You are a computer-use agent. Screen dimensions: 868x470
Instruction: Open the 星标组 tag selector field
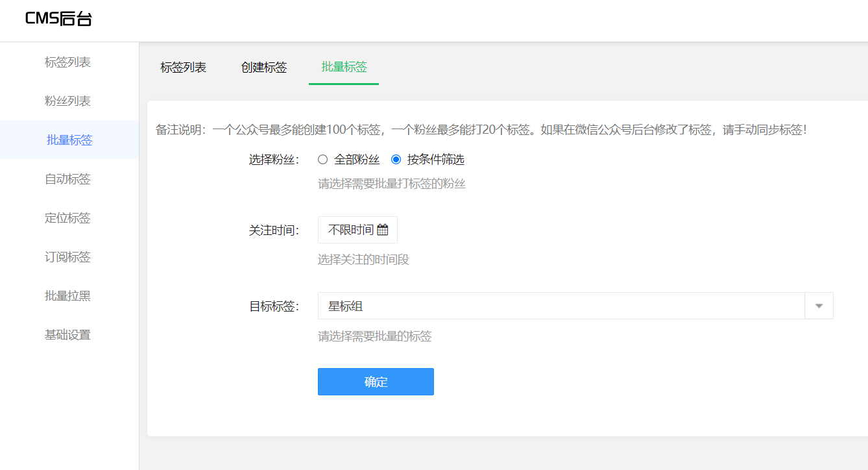(575, 306)
